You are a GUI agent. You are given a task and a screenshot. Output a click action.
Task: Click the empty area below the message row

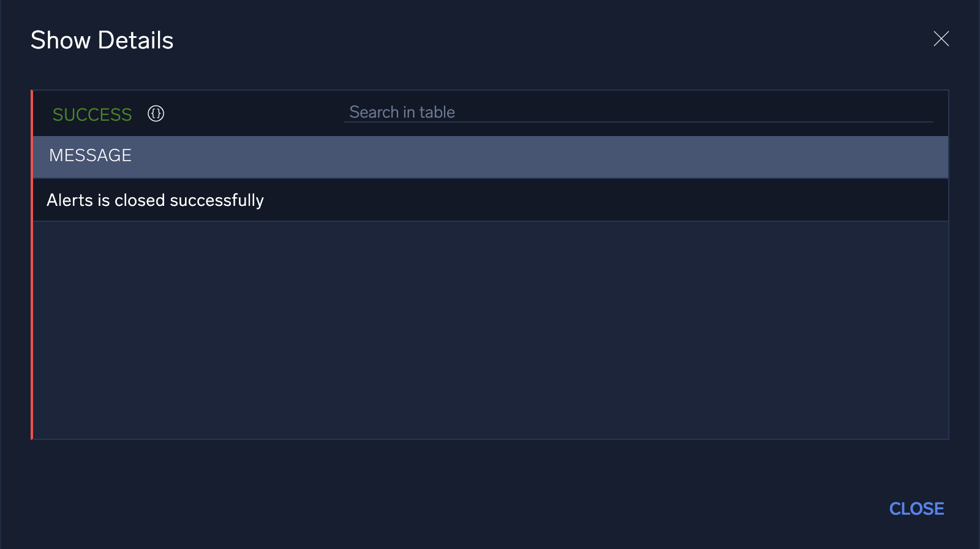(490, 331)
